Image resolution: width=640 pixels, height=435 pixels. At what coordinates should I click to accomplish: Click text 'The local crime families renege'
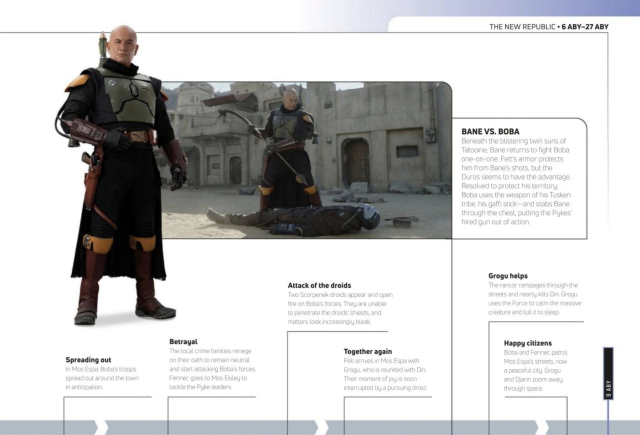pyautogui.click(x=210, y=351)
